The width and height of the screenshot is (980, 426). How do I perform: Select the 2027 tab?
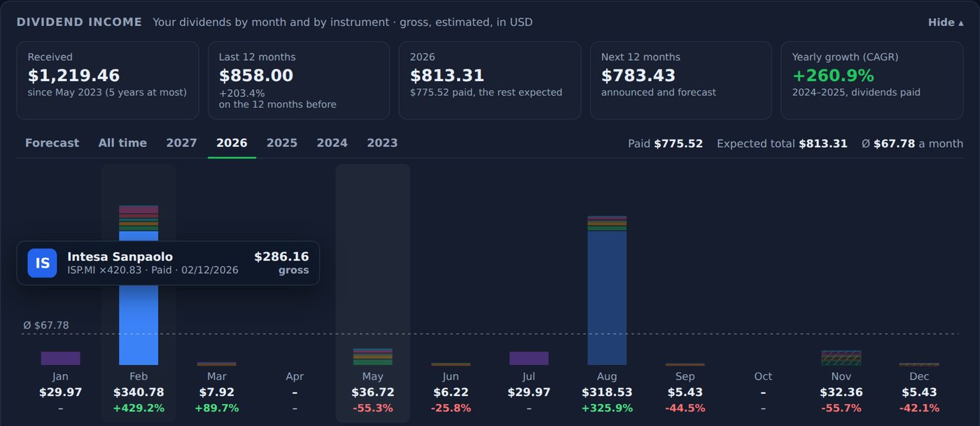point(181,143)
